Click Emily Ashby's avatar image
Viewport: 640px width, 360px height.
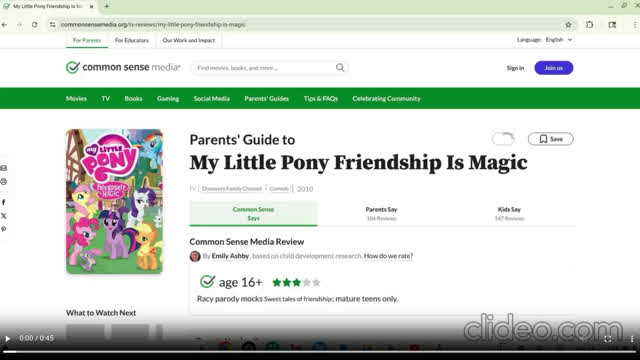pyautogui.click(x=195, y=256)
